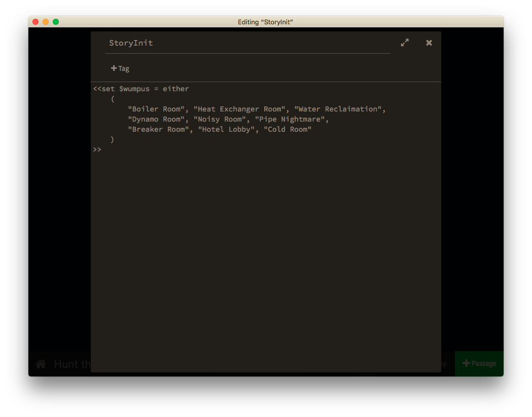Click the plus icon next to Tag
Screen dimensions: 532x417
pyautogui.click(x=114, y=68)
